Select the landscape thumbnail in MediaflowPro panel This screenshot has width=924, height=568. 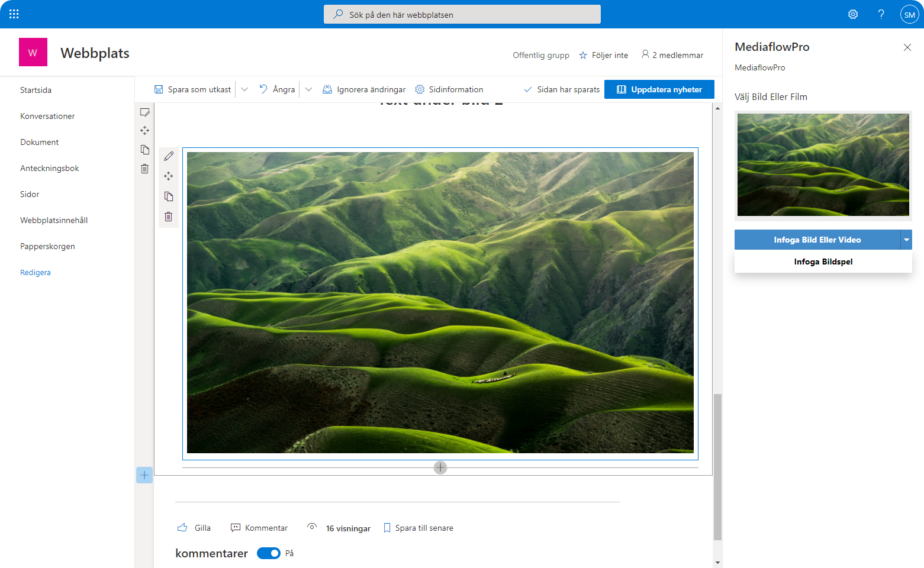click(x=823, y=164)
